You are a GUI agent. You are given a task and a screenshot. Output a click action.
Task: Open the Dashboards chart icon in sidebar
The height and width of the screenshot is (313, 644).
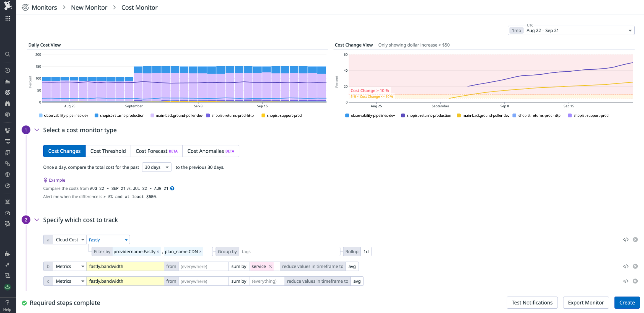pyautogui.click(x=8, y=81)
